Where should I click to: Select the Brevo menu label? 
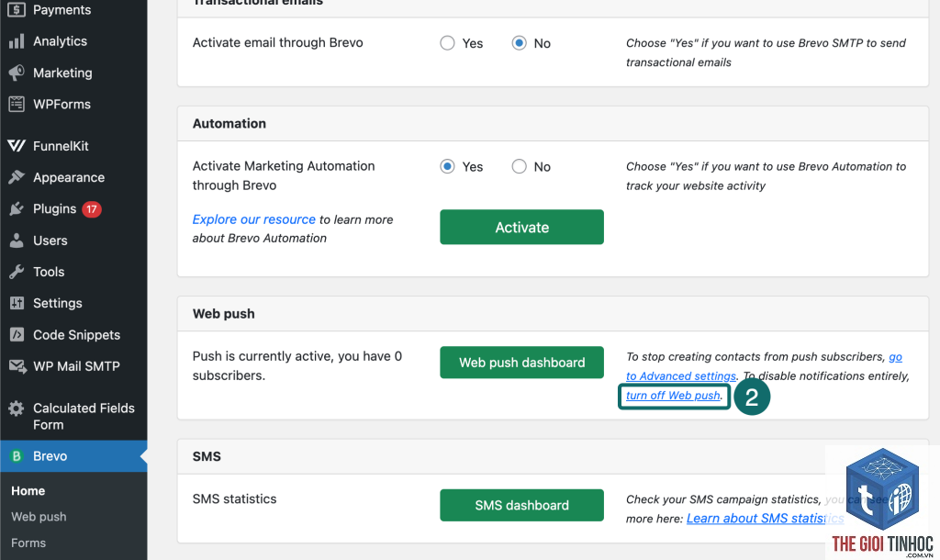tap(50, 456)
